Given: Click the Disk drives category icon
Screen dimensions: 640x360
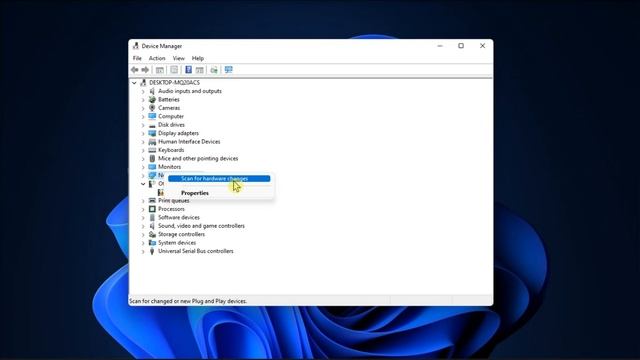Looking at the screenshot, I should [x=152, y=125].
